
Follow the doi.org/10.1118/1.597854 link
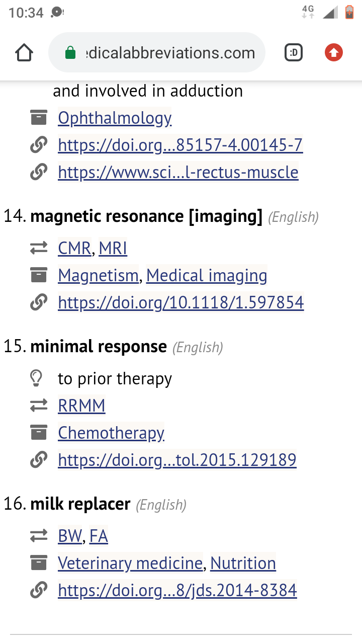(181, 302)
